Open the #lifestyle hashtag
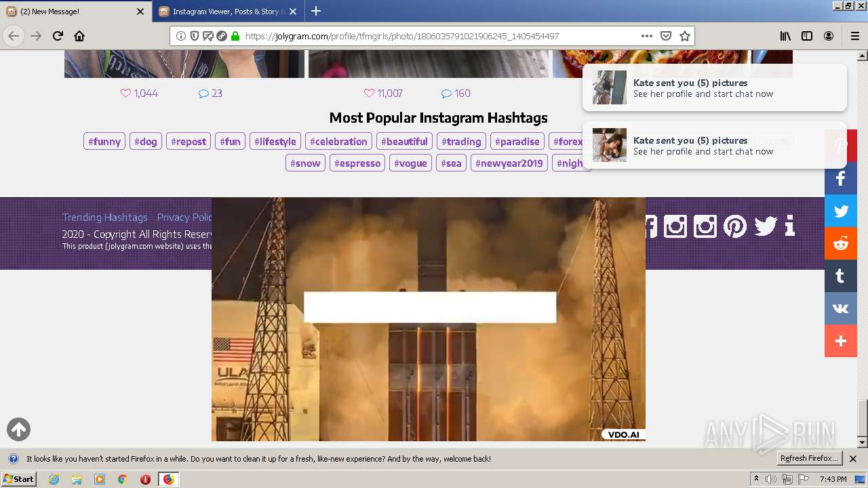Image resolution: width=868 pixels, height=488 pixels. click(275, 142)
